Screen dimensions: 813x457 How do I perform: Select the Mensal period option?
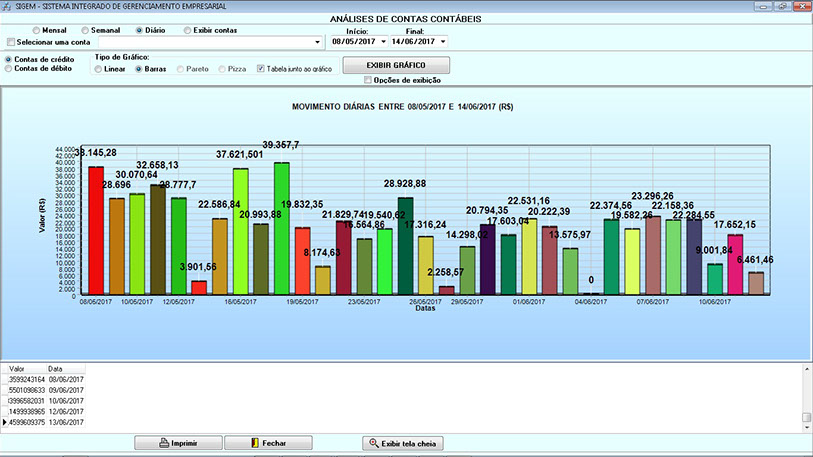tap(35, 31)
